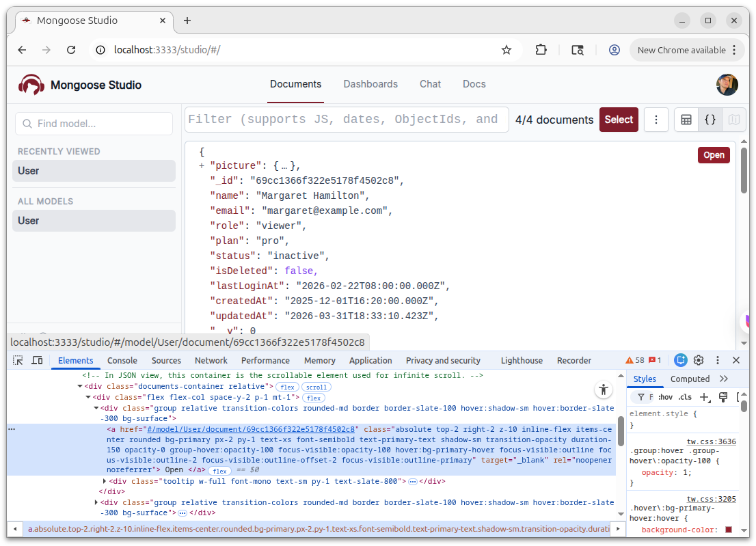Viewport: 756px width, 546px height.
Task: Open DevTools customize three-dot menu
Action: (x=718, y=360)
